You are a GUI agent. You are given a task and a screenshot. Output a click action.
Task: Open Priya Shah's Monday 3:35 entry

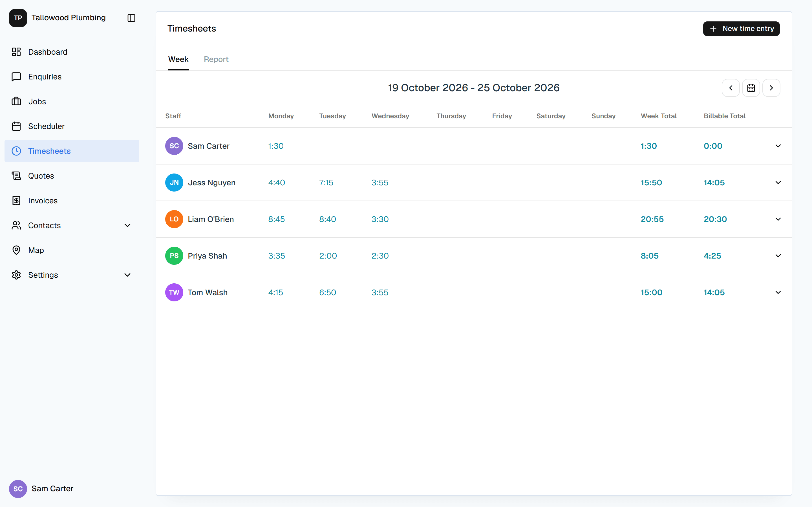coord(277,256)
